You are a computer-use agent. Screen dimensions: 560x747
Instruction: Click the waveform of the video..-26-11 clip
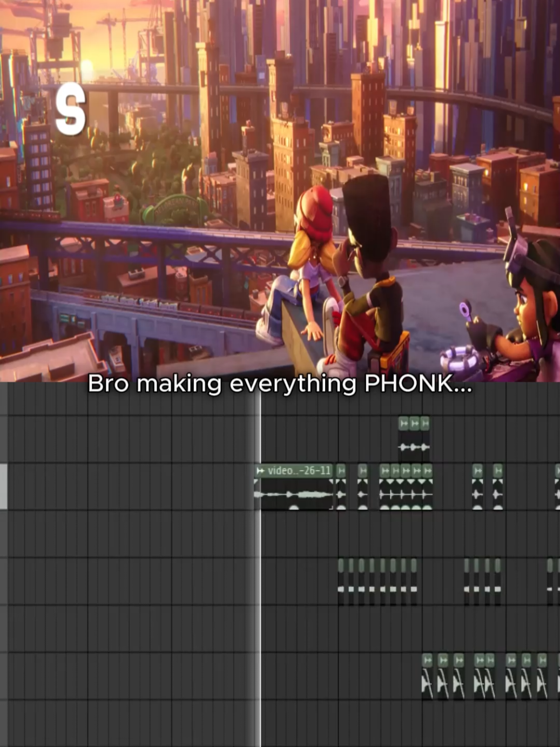(x=294, y=494)
